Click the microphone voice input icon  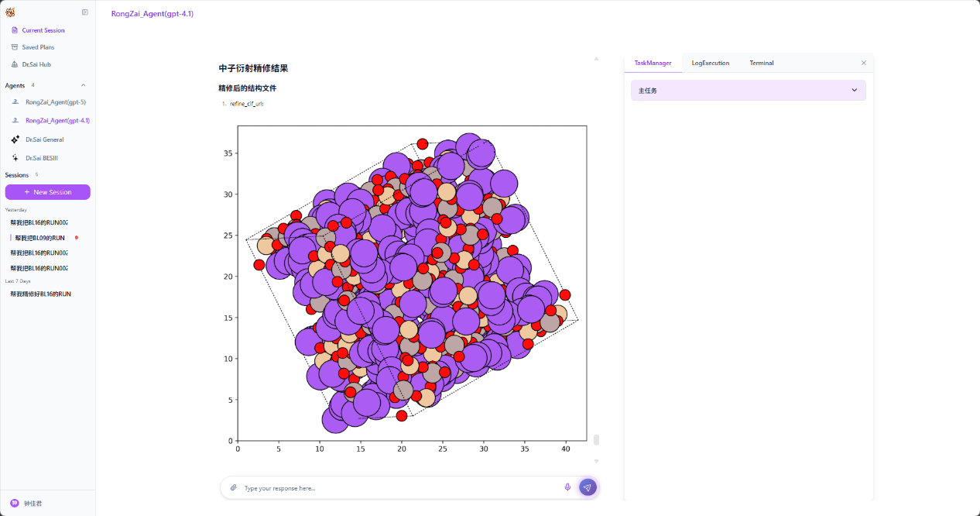(567, 487)
